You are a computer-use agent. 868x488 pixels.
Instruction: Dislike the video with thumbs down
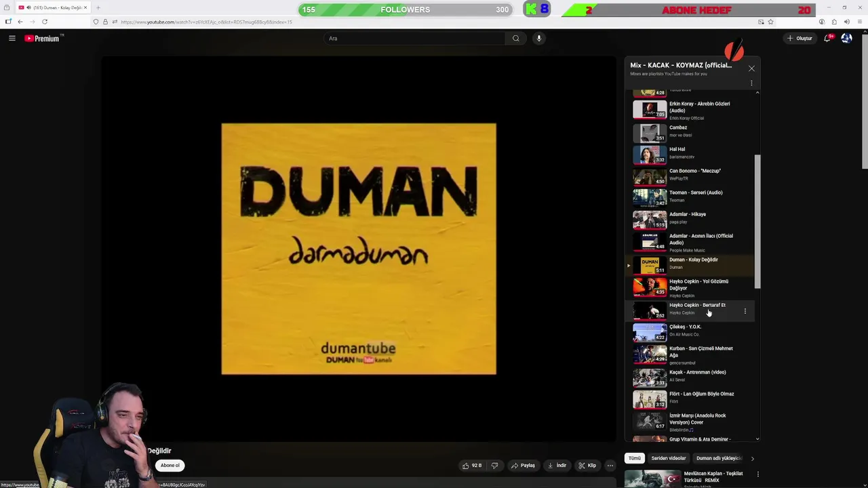(x=494, y=466)
